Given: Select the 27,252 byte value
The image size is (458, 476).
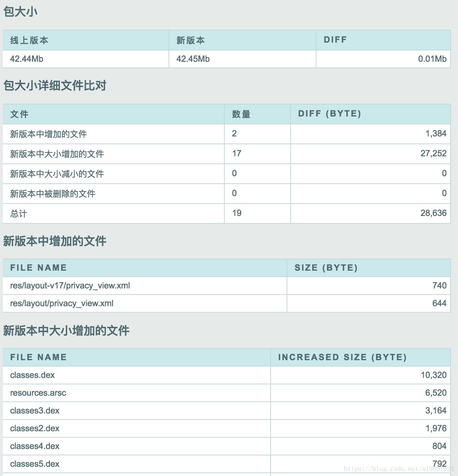Looking at the screenshot, I should click(x=433, y=153).
